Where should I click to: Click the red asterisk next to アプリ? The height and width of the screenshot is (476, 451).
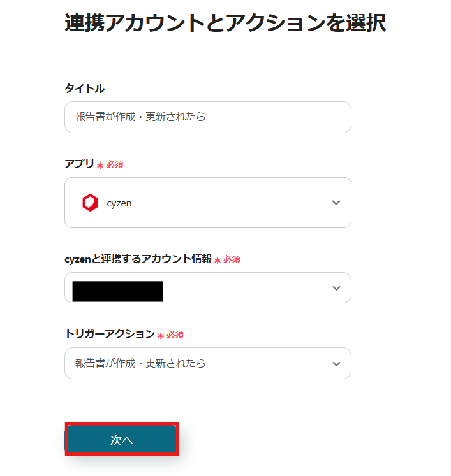(x=100, y=166)
